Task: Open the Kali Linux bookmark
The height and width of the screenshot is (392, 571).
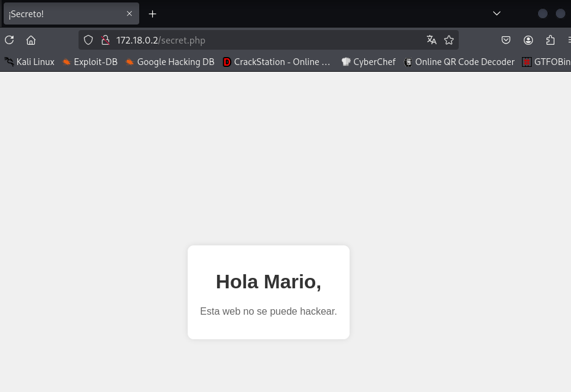Action: [29, 62]
